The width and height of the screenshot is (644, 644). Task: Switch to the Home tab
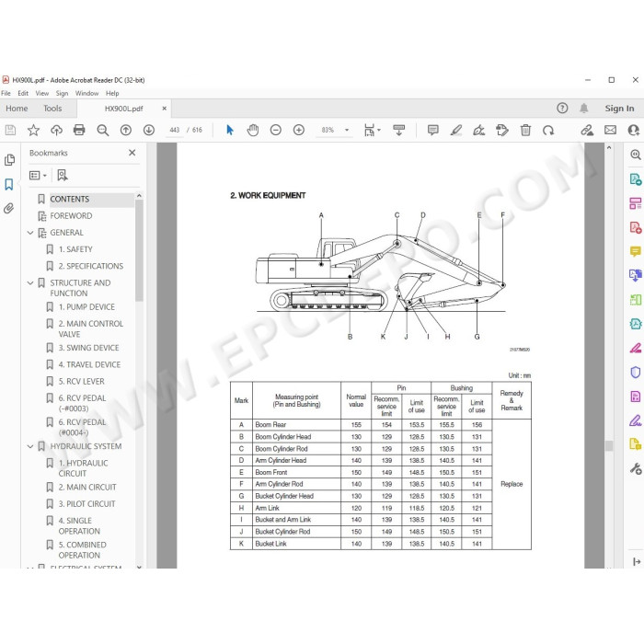(17, 109)
